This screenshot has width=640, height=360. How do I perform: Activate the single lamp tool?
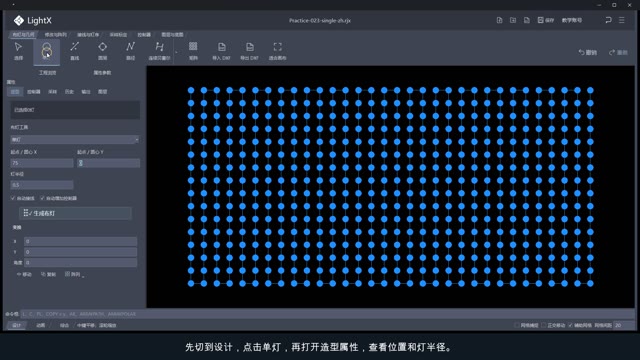47,52
